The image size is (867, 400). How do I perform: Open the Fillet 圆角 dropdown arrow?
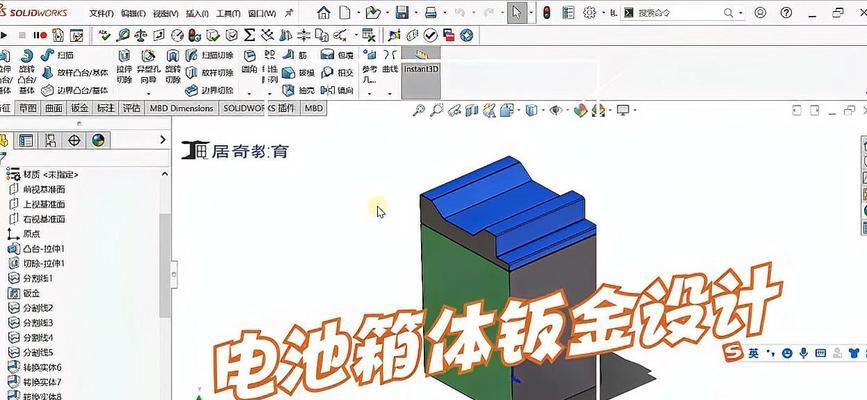(250, 94)
